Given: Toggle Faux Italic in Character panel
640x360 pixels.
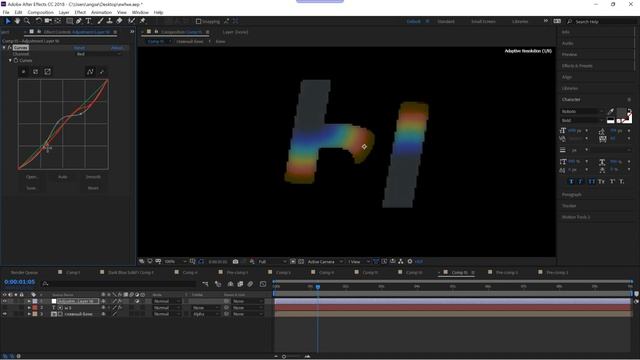Looking at the screenshot, I should click(580, 181).
